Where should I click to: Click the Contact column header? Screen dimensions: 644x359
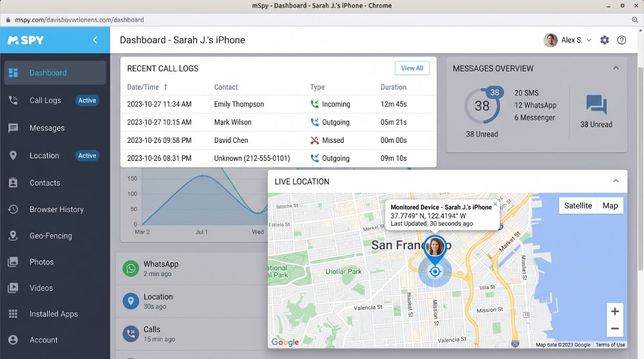pyautogui.click(x=226, y=87)
